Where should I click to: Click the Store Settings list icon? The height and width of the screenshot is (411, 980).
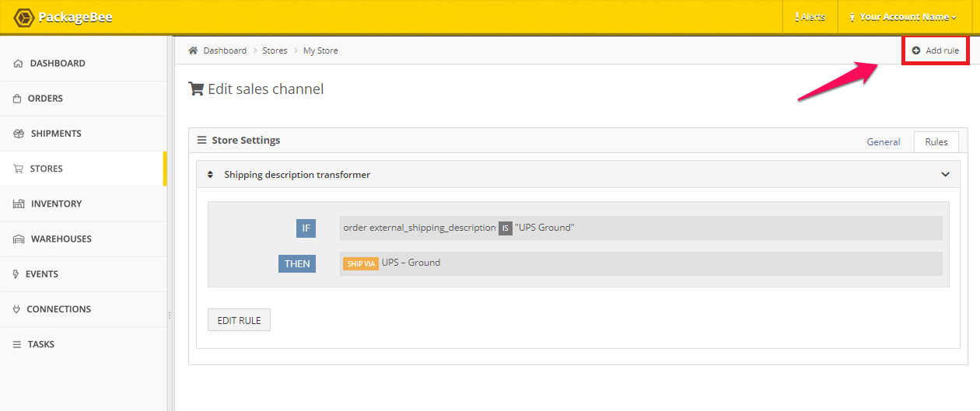(201, 141)
